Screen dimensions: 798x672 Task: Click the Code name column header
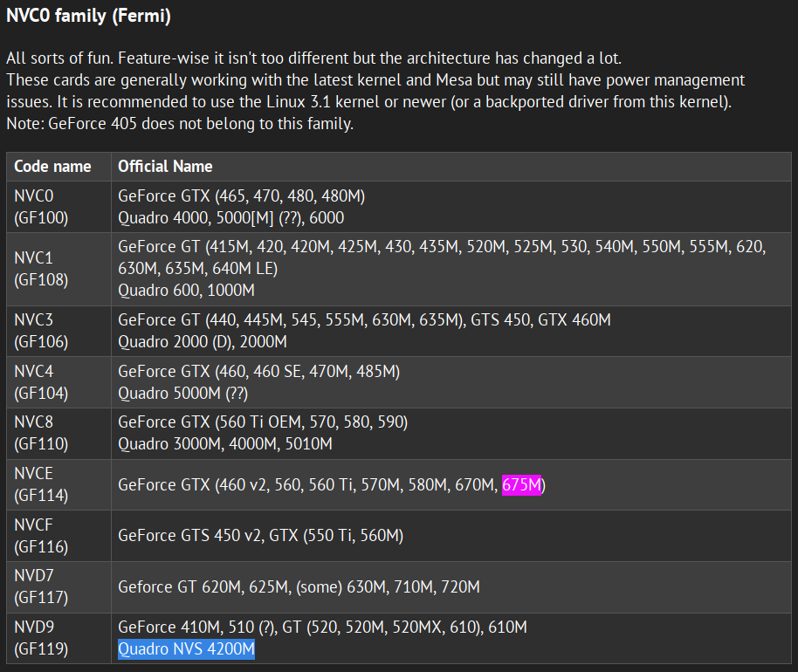pos(53,166)
